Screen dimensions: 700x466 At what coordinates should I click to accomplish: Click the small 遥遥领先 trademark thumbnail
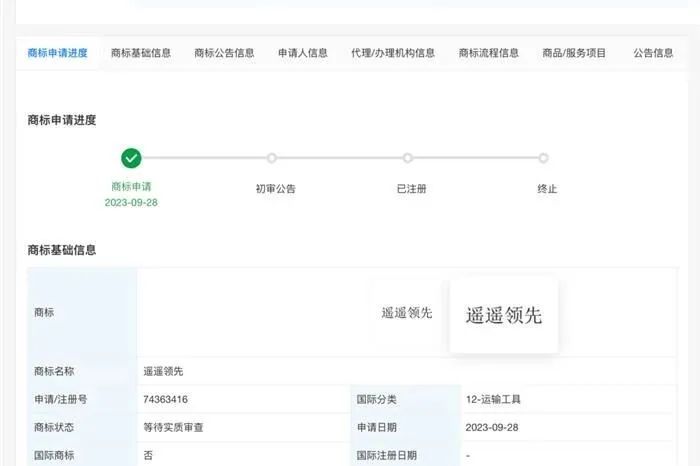(x=407, y=313)
